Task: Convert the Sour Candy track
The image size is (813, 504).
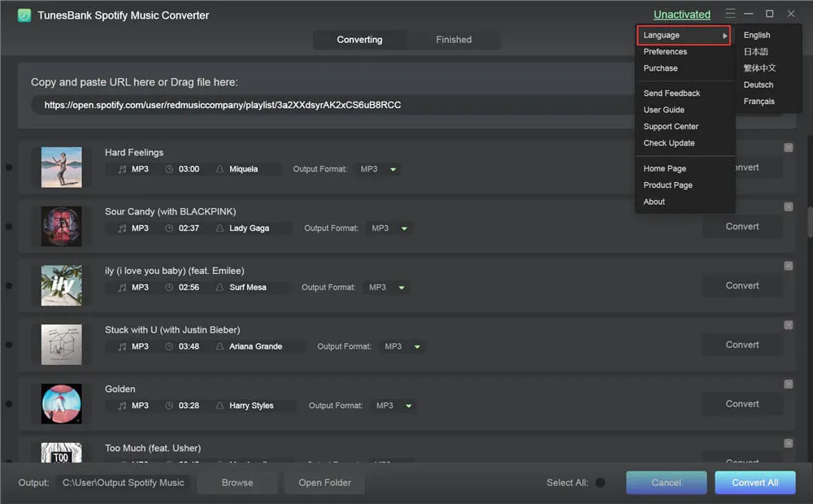Action: click(742, 227)
